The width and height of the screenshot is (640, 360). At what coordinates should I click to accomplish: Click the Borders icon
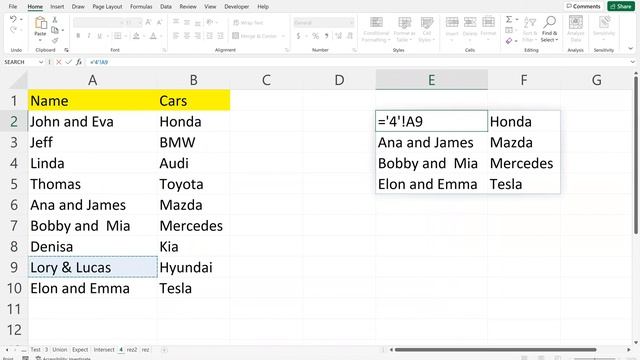118,36
